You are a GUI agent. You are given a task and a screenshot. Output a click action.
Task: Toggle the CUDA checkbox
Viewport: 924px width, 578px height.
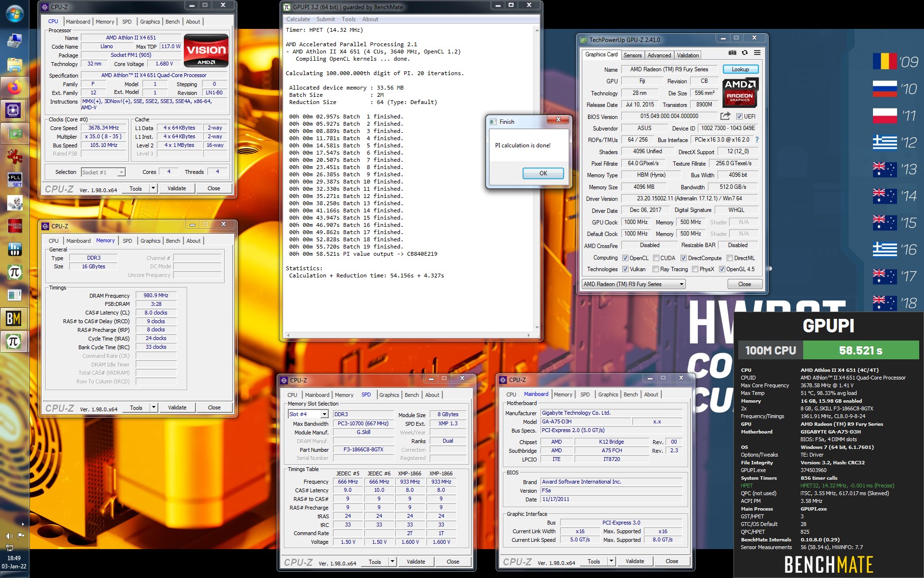656,258
